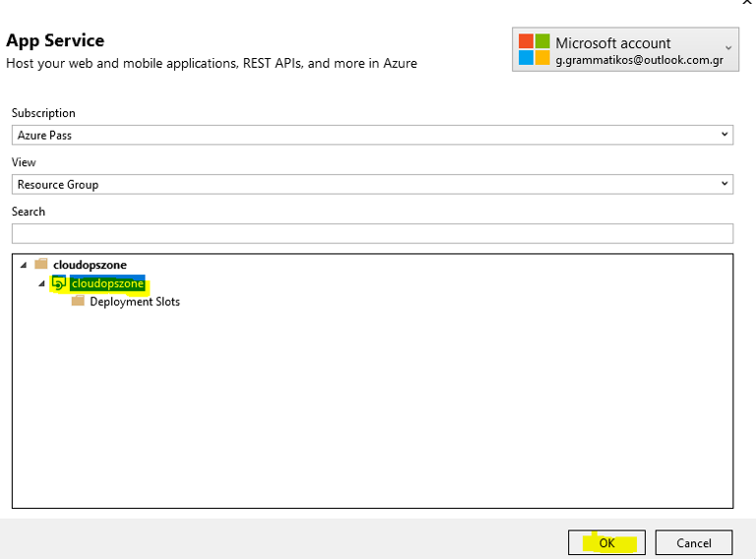
Task: Click the Deployment Slots folder icon
Action: (x=78, y=301)
